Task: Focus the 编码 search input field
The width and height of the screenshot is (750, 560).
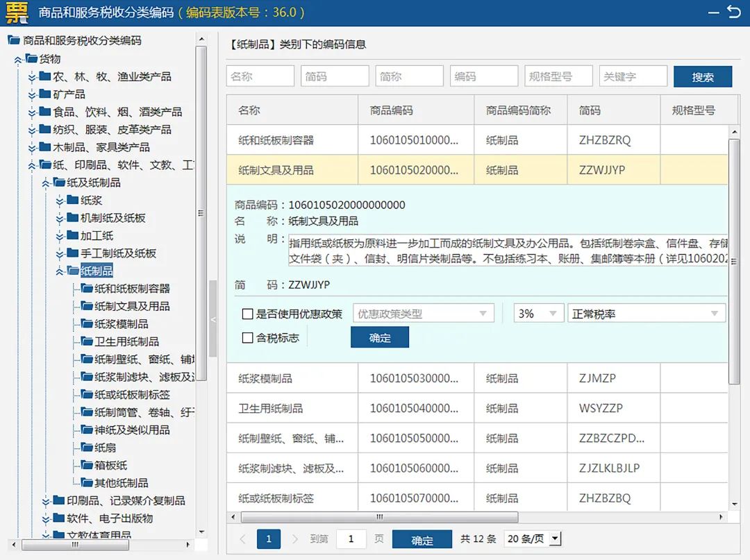Action: coord(484,76)
